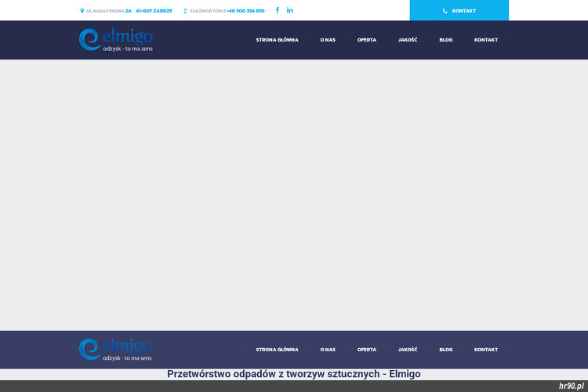Screen dimensions: 588x392
Task: Click the Facebook icon in top bar
Action: tap(277, 10)
